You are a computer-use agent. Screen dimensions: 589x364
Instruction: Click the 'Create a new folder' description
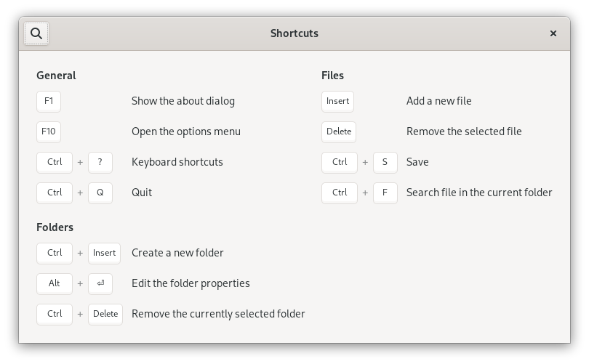(177, 253)
